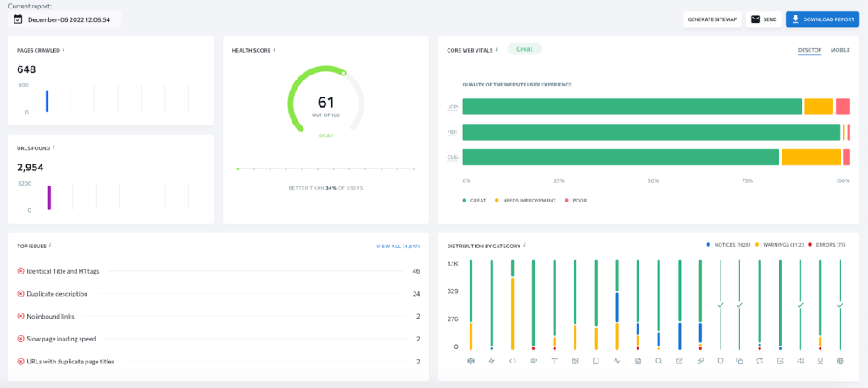Click the checkbox edit category icon
The height and width of the screenshot is (388, 868).
781,361
